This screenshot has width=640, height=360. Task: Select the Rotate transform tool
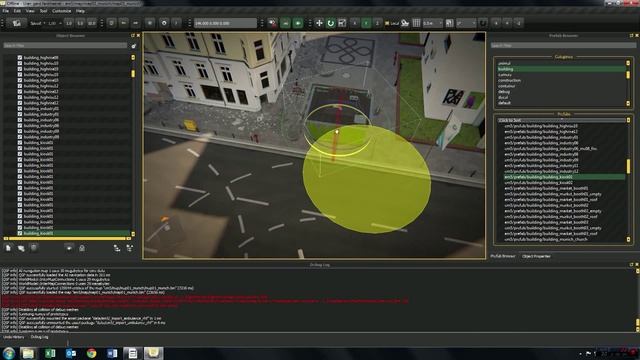331,23
